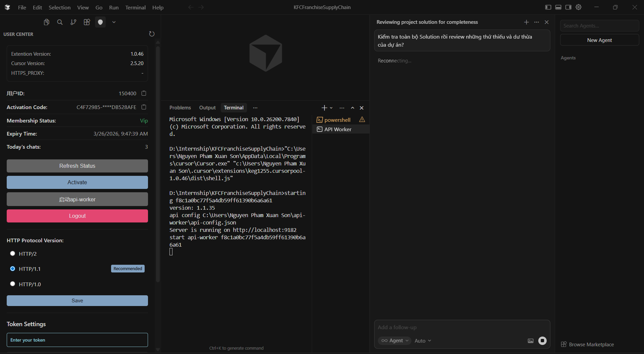The image size is (644, 354).
Task: Maximize the terminal panel with caret
Action: coord(352,108)
